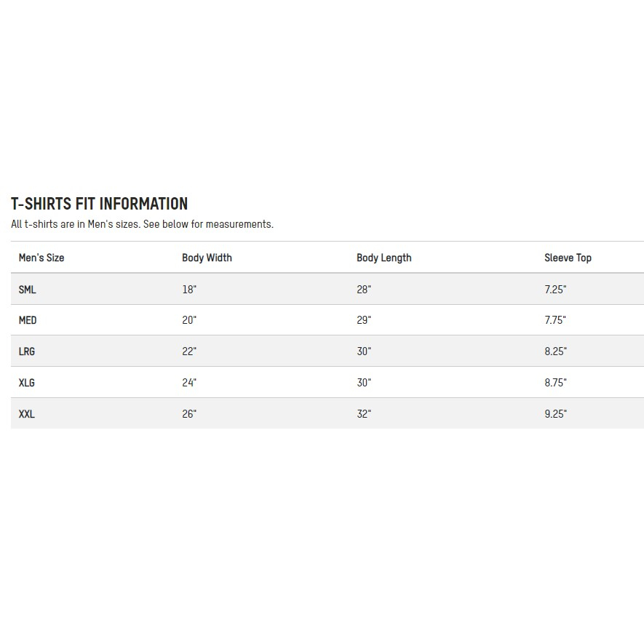
Task: Click the 20" body width value
Action: pos(189,320)
